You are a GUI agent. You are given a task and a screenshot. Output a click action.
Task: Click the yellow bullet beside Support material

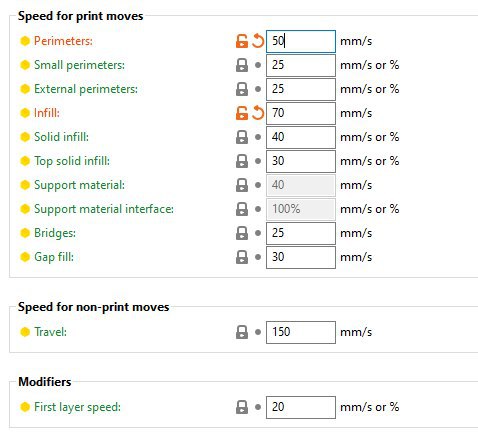pyautogui.click(x=25, y=185)
